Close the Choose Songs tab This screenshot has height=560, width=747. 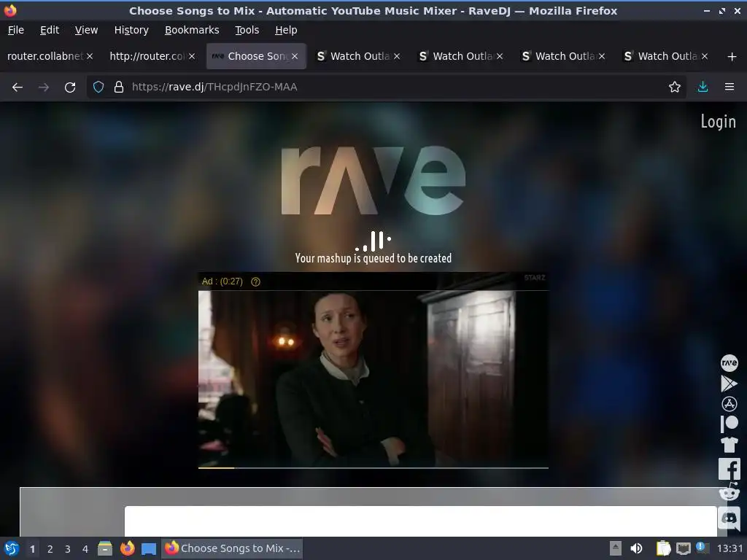295,56
